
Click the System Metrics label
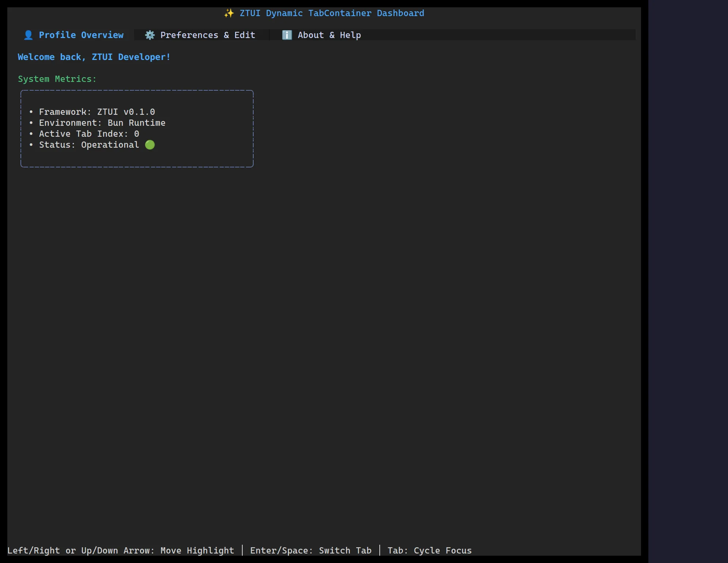57,79
